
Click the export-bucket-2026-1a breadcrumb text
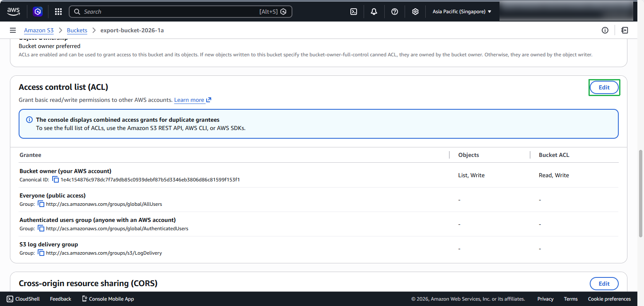tap(132, 30)
